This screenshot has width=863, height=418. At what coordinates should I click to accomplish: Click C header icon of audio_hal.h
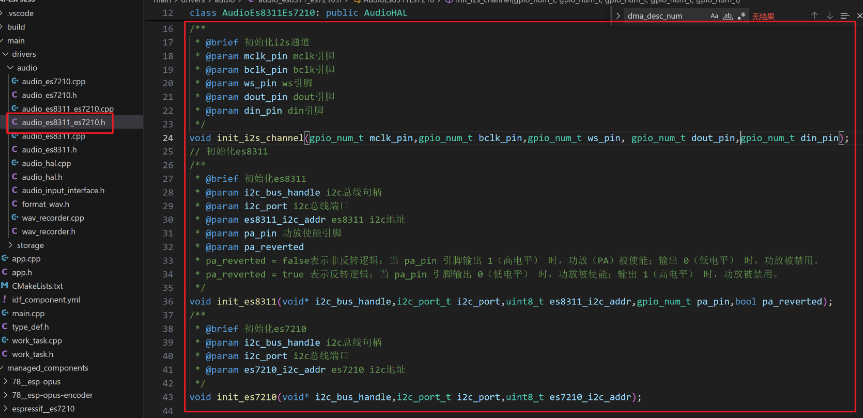[x=15, y=177]
